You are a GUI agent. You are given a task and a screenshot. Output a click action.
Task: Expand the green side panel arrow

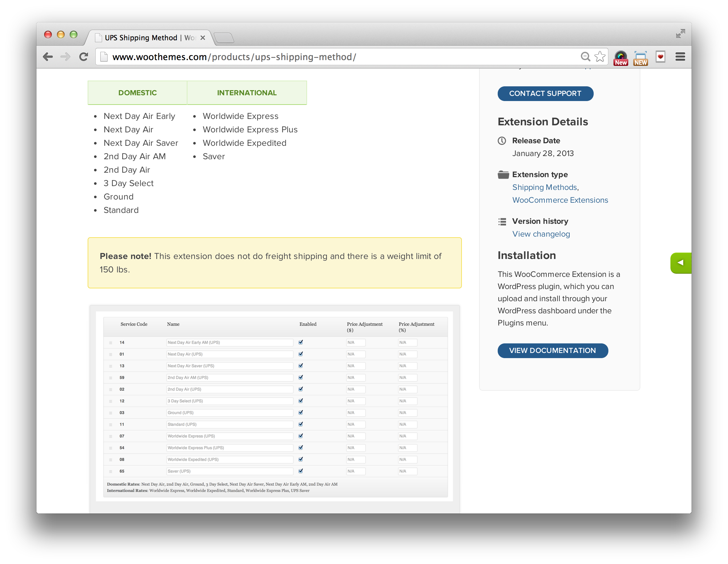[681, 263]
